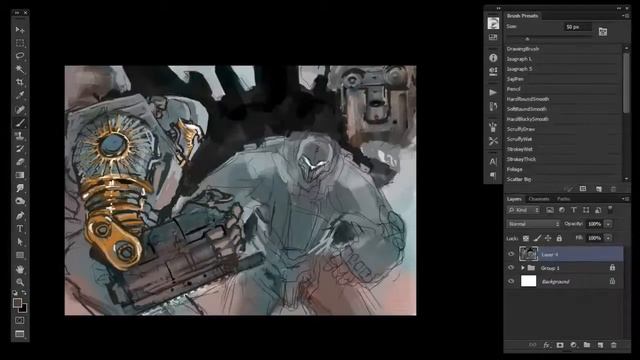The width and height of the screenshot is (640, 360).
Task: Select the Pen tool
Action: (x=20, y=216)
